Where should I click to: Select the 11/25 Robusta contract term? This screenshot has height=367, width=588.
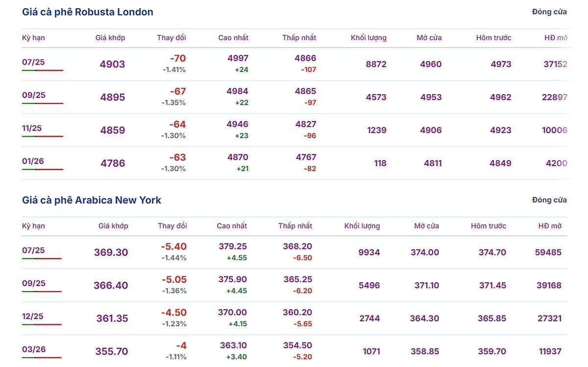pos(32,128)
